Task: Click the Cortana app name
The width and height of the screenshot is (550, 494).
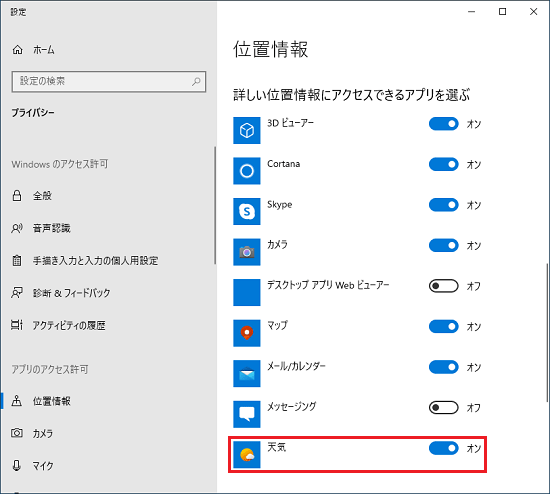Action: click(283, 164)
